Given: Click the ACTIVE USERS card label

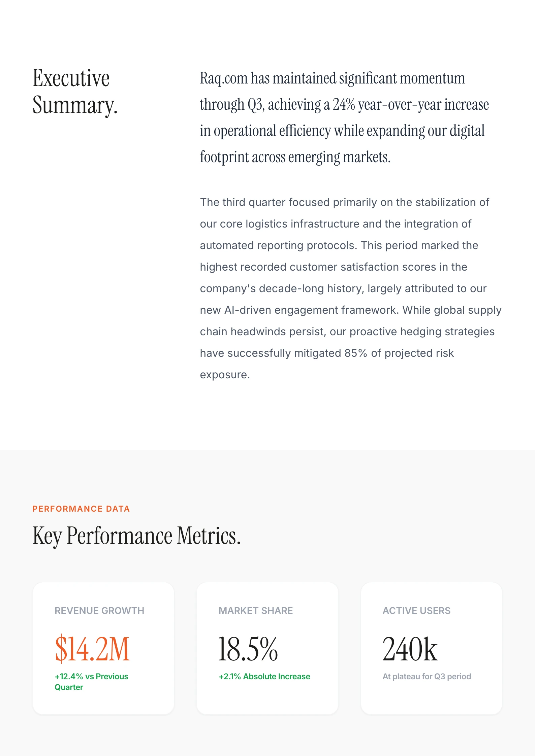Looking at the screenshot, I should [416, 611].
